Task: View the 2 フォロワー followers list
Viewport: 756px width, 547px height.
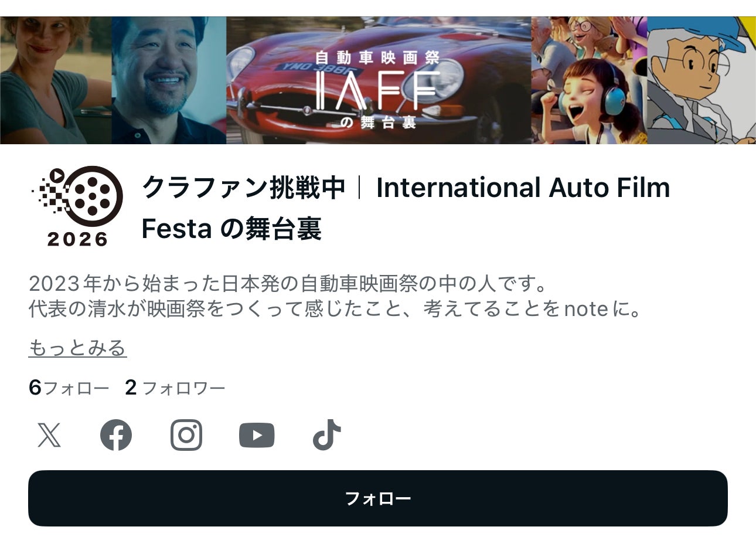Action: coord(175,388)
